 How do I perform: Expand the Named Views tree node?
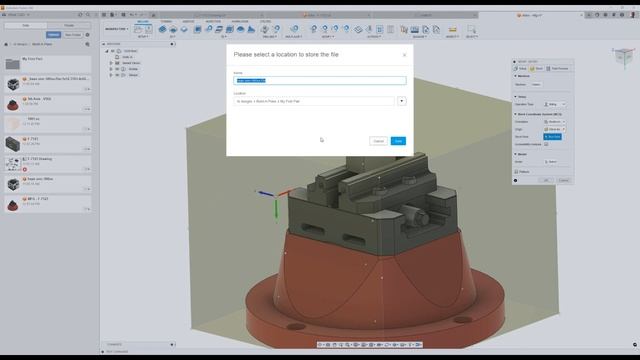click(x=111, y=63)
